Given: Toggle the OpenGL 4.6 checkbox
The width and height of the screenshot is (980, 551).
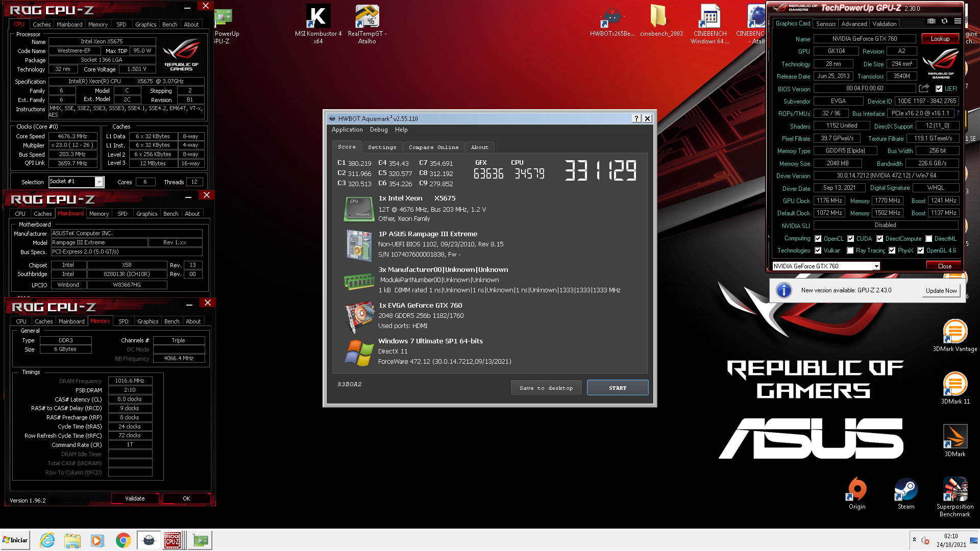Looking at the screenshot, I should tap(921, 251).
